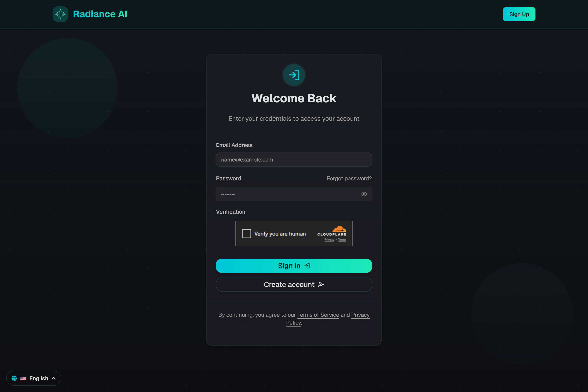Click the add-user icon on Create account
This screenshot has width=588, height=392.
click(321, 285)
